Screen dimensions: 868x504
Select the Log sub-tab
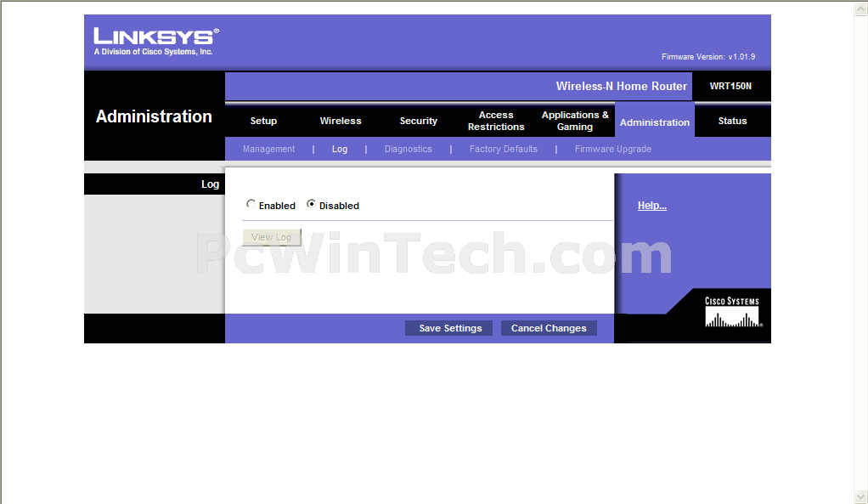[340, 149]
